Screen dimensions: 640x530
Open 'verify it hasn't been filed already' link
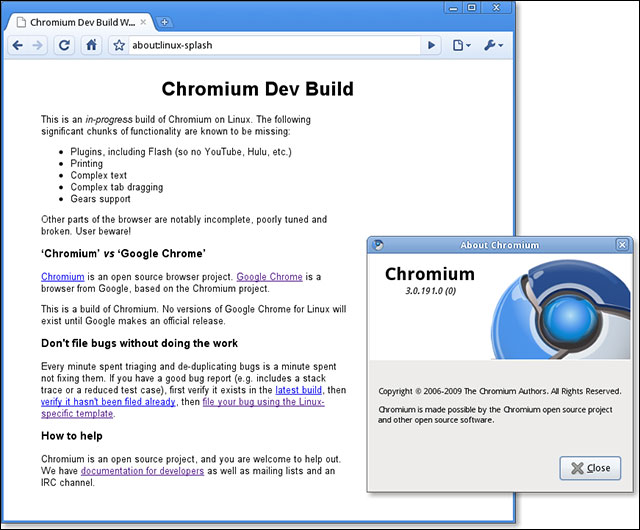tap(108, 402)
